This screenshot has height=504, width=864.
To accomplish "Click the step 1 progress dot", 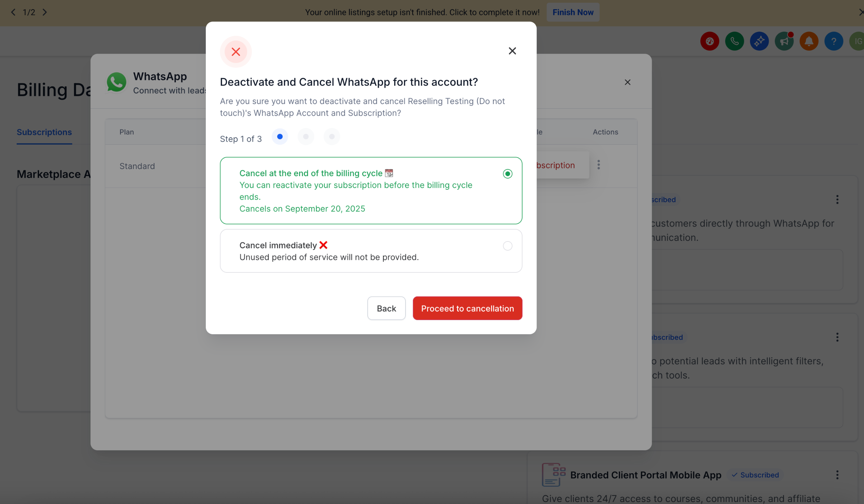I will point(280,136).
